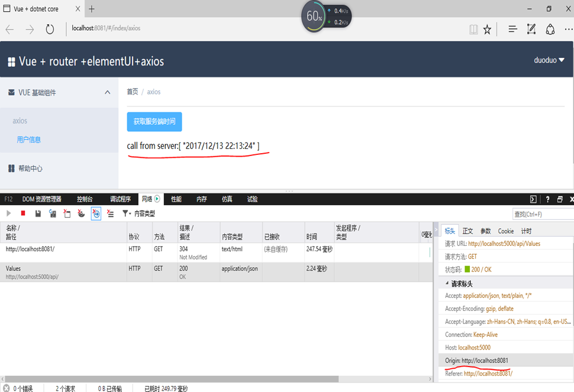Switch to the 性能 tab

tap(176, 199)
